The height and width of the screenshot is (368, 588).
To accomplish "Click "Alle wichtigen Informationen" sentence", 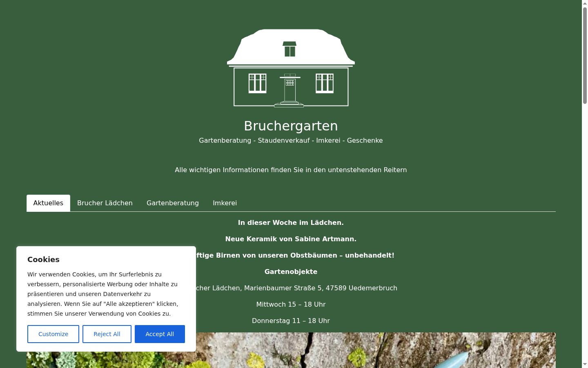I will coord(291,170).
